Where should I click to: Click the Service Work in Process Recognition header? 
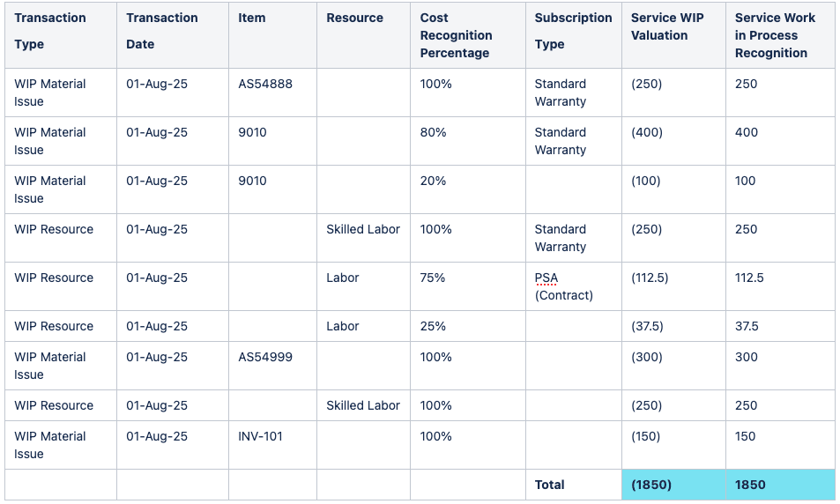780,35
